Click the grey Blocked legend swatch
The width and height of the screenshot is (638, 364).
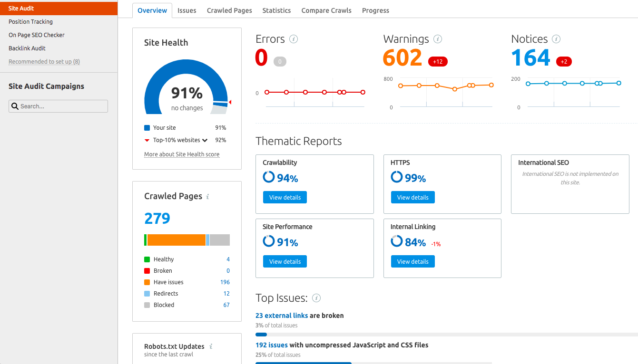click(x=147, y=305)
